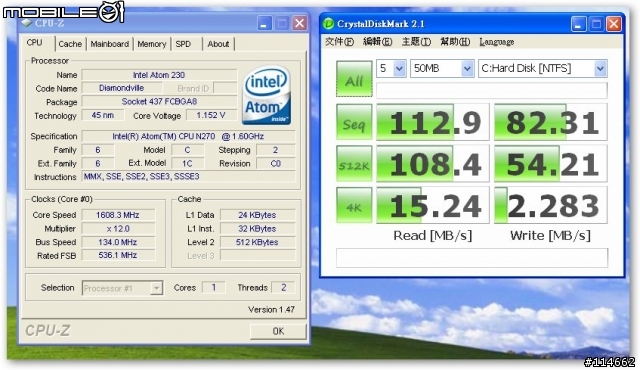Click the 4K read result 15.24
The height and width of the screenshot is (370, 640).
(x=433, y=206)
